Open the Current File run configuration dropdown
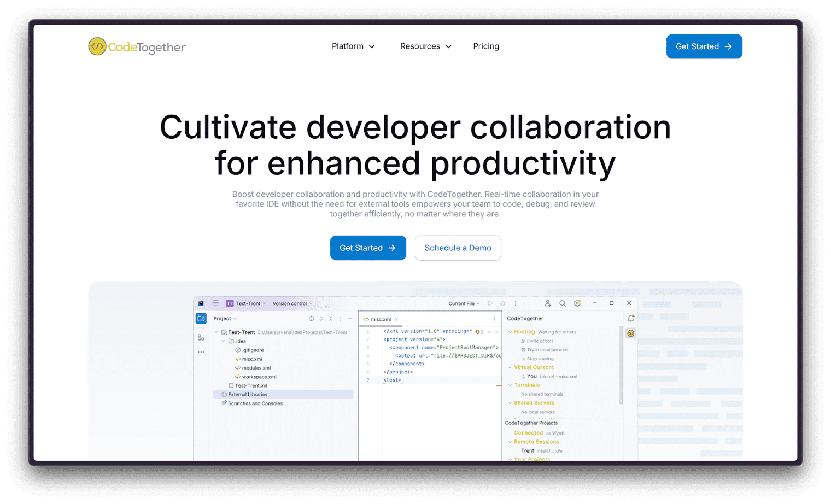The image size is (831, 504). point(464,303)
